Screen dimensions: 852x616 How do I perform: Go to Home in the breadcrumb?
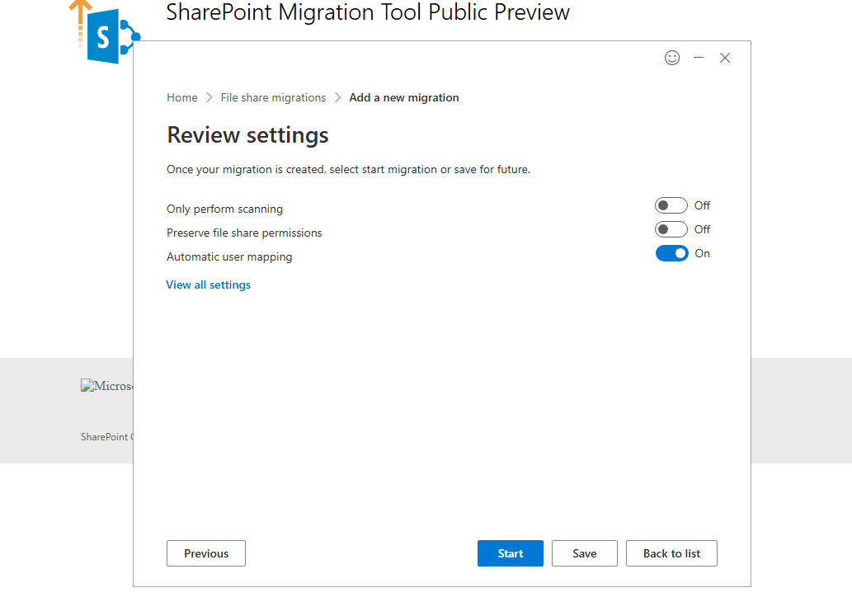point(182,97)
